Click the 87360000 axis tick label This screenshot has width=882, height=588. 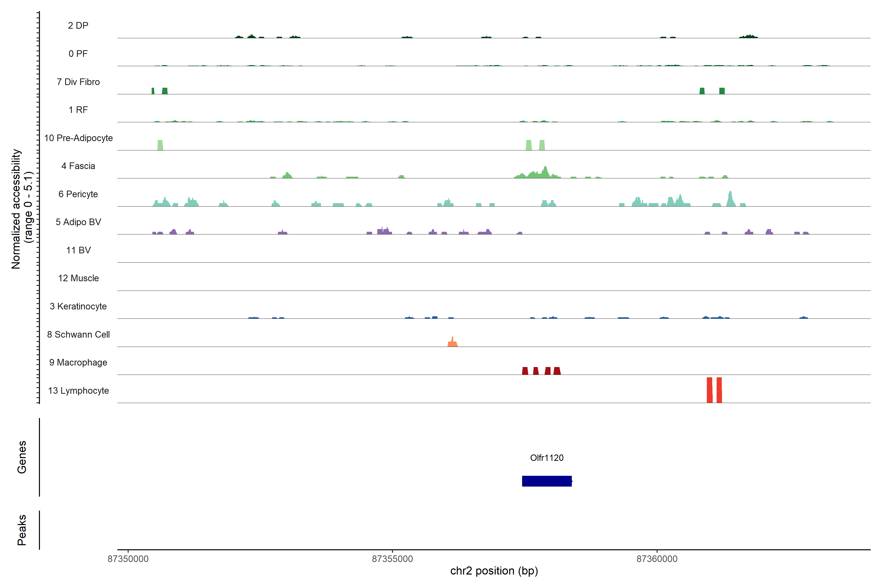click(657, 559)
